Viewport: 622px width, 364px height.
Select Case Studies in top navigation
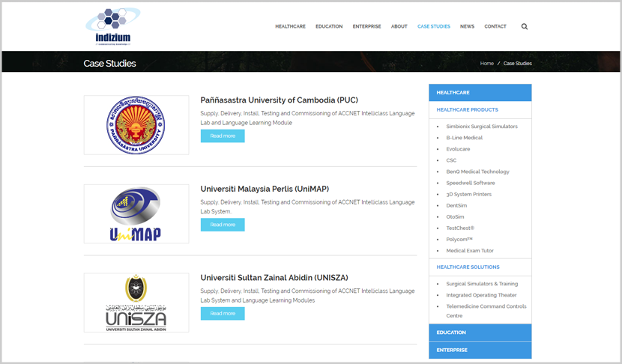[x=434, y=26]
